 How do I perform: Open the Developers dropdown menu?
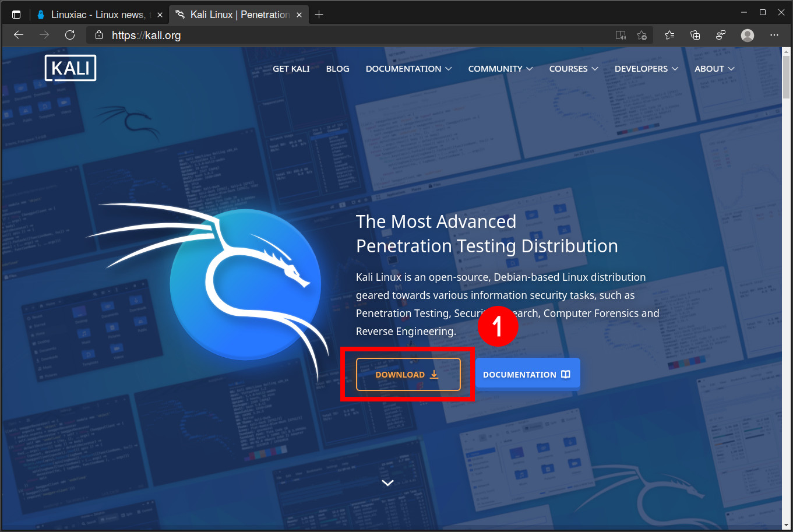[x=646, y=69]
